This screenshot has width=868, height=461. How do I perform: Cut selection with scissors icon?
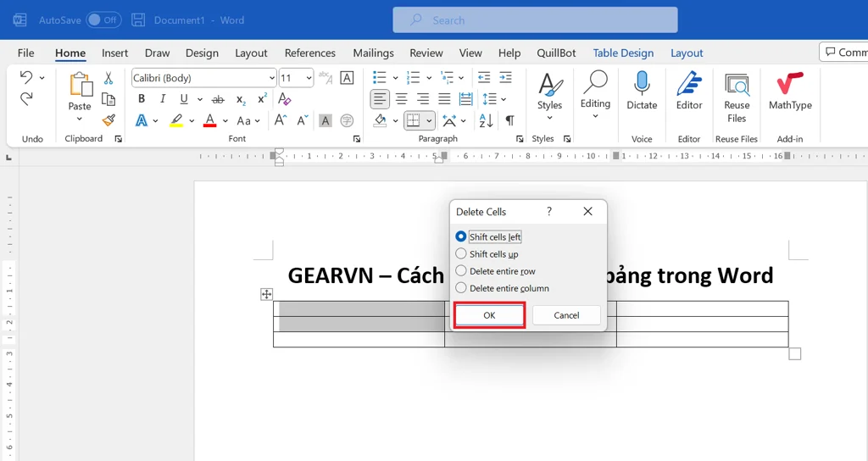[x=108, y=78]
